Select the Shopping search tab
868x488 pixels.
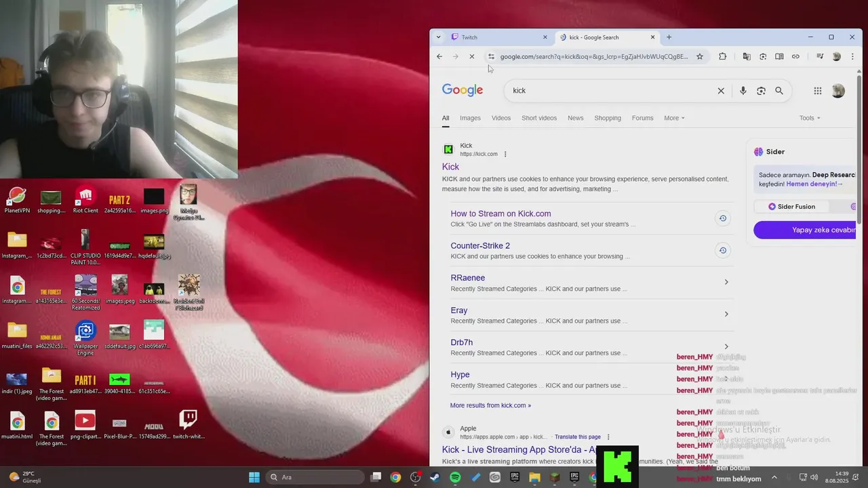coord(608,118)
